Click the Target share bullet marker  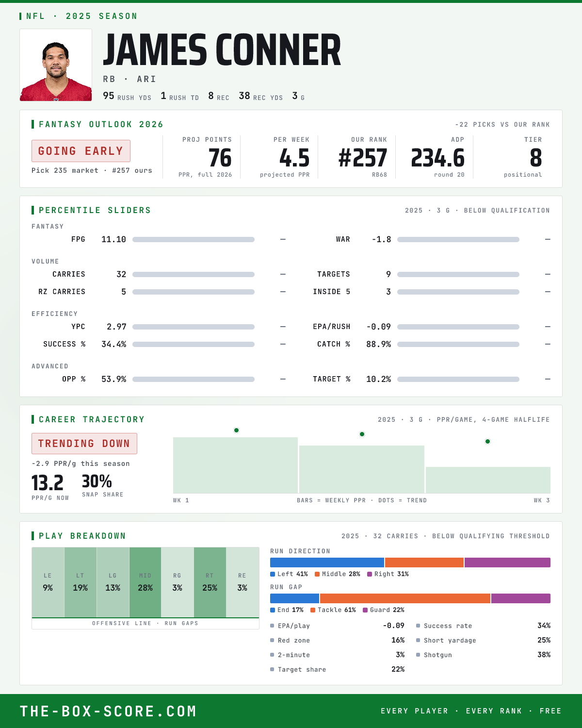[272, 670]
